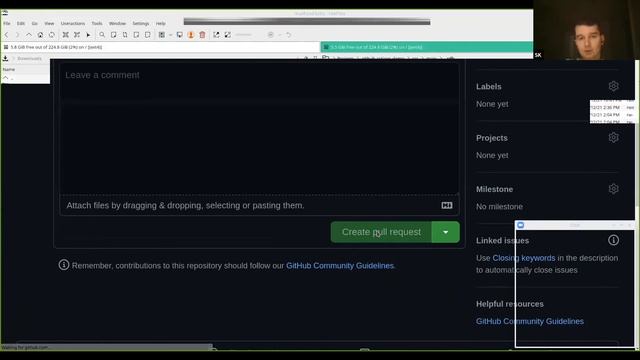Screen dimensions: 640x360
Task: Click the Projects heading
Action: (x=492, y=138)
